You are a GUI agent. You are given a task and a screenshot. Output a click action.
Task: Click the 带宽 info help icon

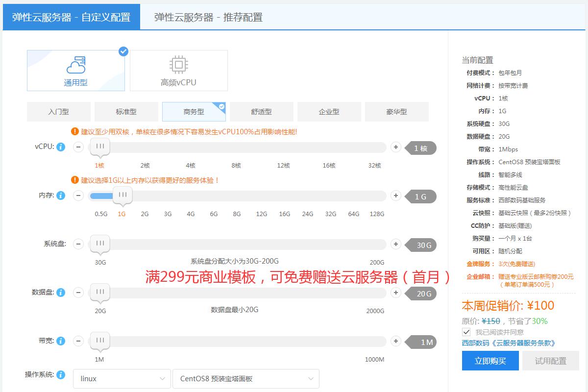(61, 341)
